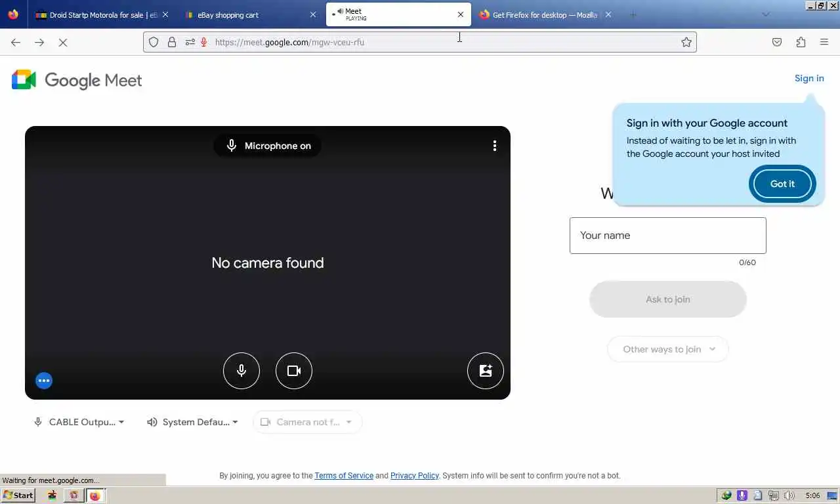Open the three-dot more options menu in preview

(x=495, y=146)
